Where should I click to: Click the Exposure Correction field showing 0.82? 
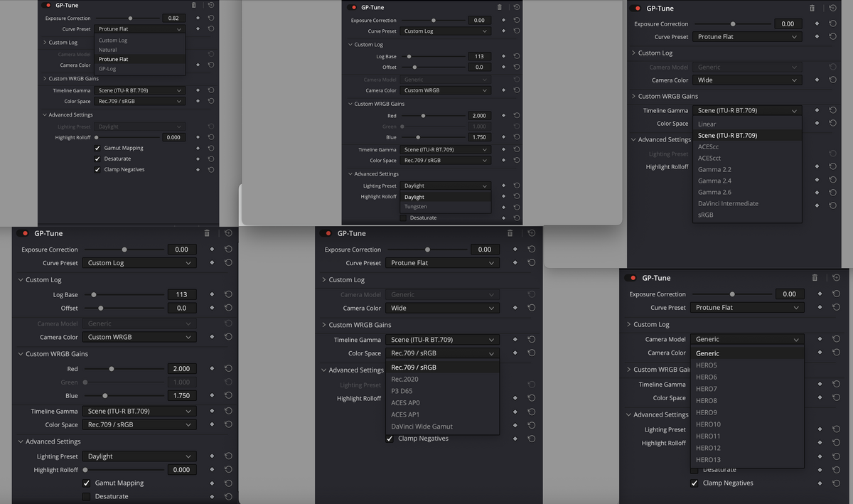[x=173, y=18]
